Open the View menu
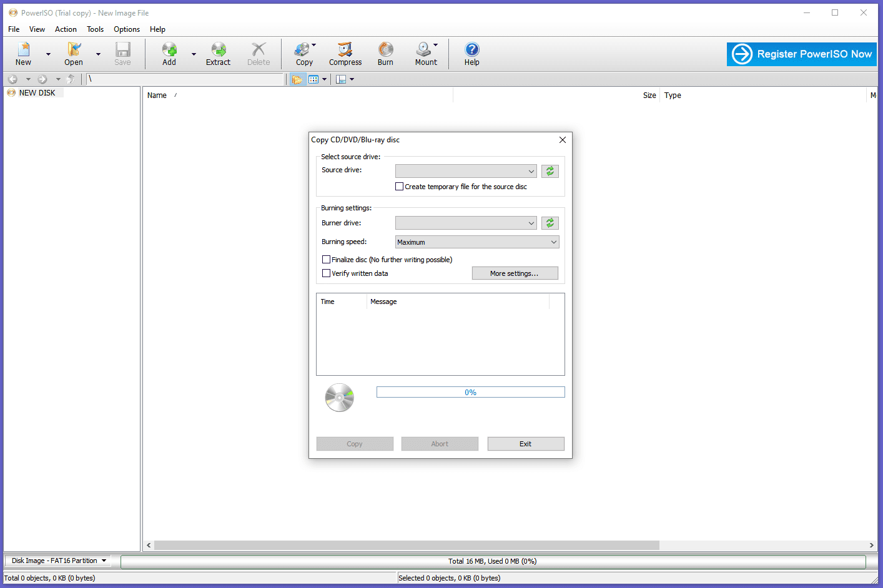 [37, 29]
